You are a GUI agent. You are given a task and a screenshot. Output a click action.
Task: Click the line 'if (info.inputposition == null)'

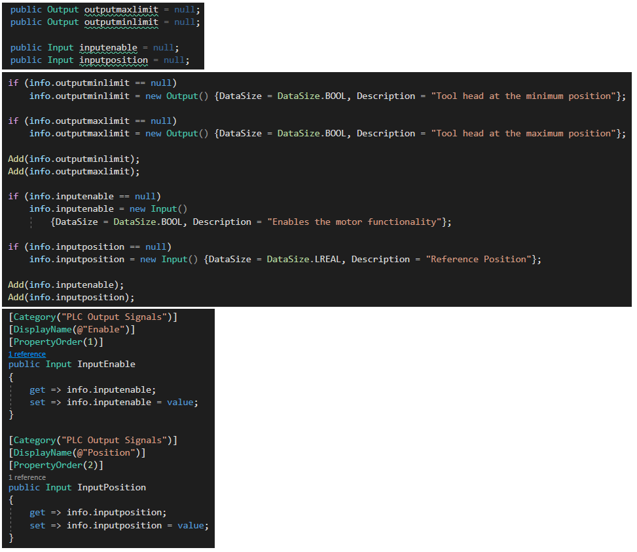pyautogui.click(x=89, y=247)
